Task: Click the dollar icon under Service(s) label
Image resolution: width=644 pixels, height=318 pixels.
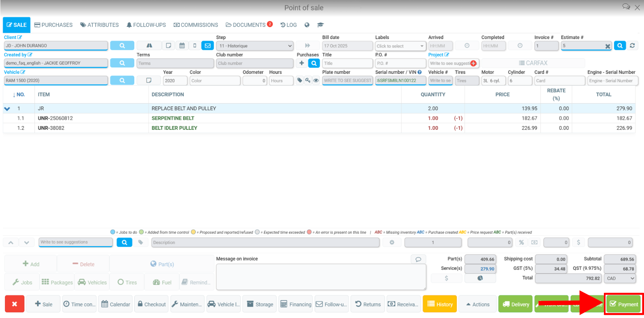Action: coord(447,278)
